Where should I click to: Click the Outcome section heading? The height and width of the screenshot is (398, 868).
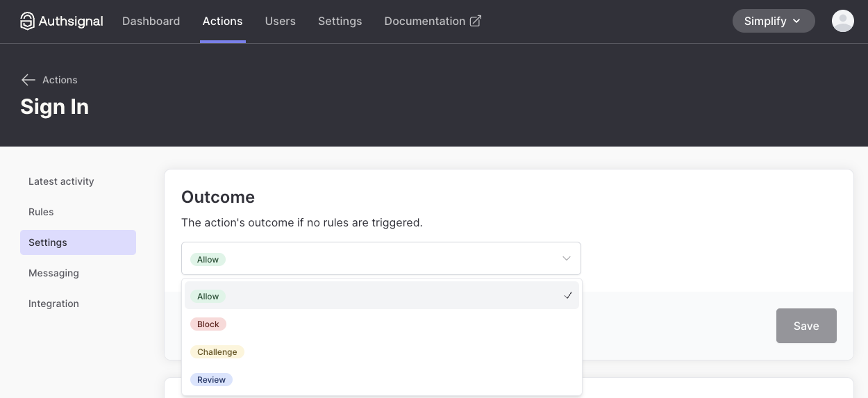point(218,197)
